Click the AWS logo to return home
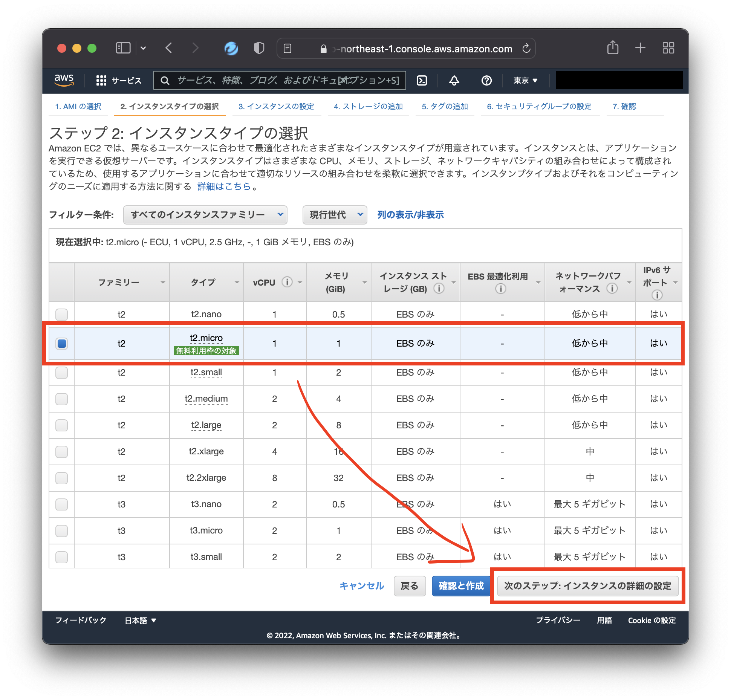The image size is (731, 700). point(64,80)
